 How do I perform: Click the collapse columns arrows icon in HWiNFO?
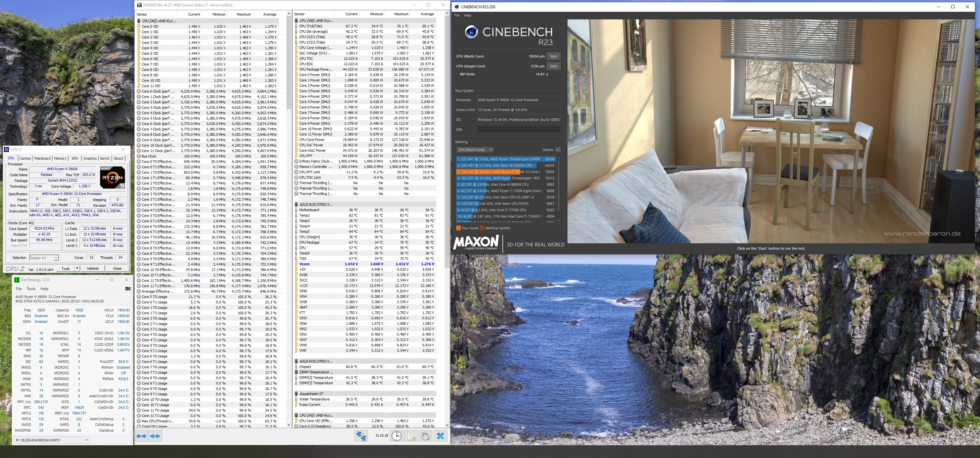(x=155, y=436)
